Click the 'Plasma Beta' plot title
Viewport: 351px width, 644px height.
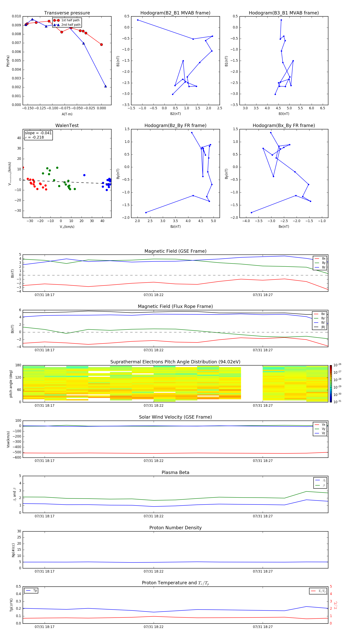point(175,473)
